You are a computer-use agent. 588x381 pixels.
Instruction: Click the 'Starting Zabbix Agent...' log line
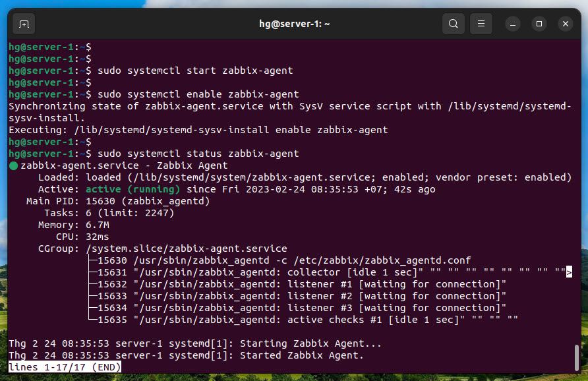click(195, 343)
